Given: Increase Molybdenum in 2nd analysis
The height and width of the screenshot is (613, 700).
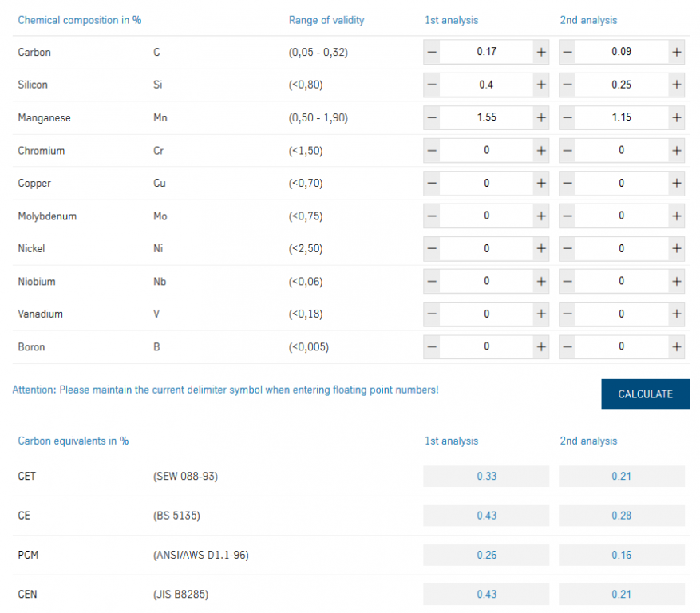Looking at the screenshot, I should pos(677,216).
